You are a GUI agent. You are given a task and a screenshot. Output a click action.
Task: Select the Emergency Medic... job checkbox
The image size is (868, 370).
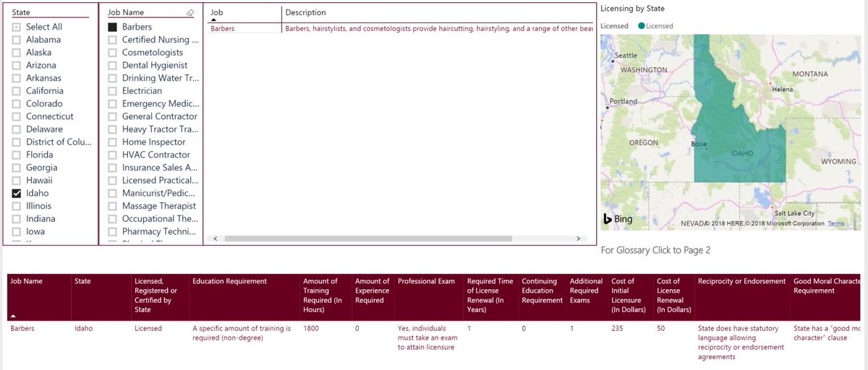click(x=112, y=103)
